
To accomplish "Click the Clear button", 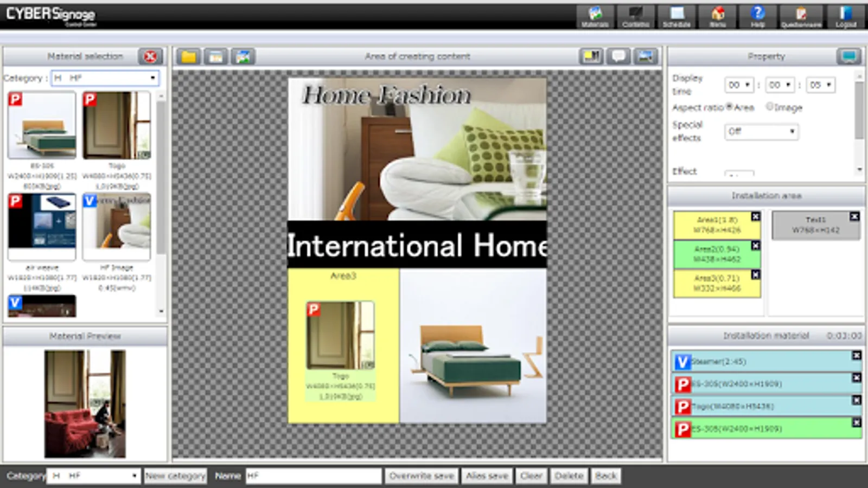I will 531,476.
